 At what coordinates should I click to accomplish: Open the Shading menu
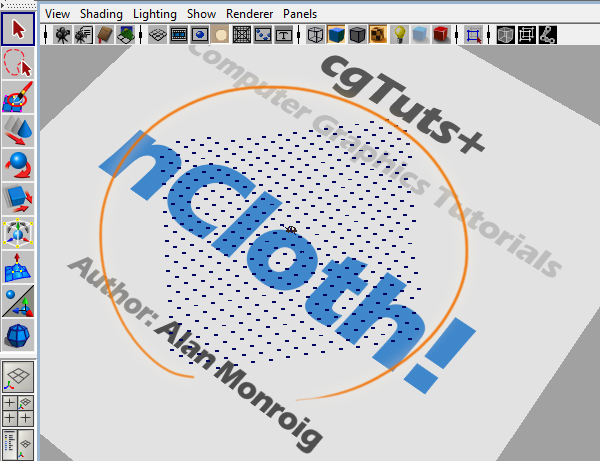coord(101,14)
